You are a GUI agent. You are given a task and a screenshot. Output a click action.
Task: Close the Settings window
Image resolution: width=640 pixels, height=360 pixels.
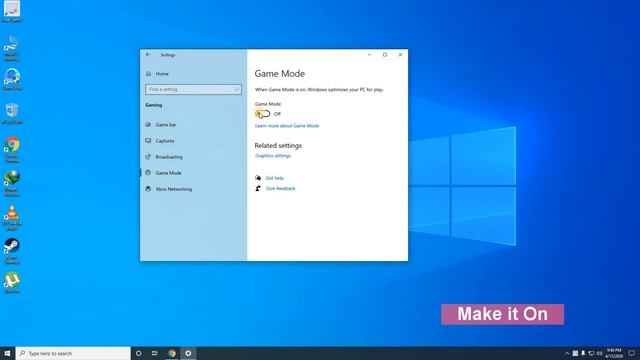click(400, 55)
